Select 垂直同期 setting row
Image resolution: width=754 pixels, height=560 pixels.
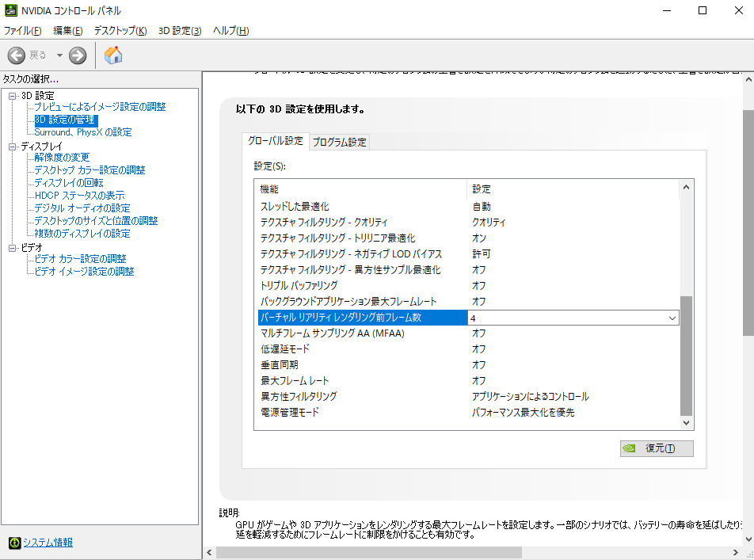point(469,366)
